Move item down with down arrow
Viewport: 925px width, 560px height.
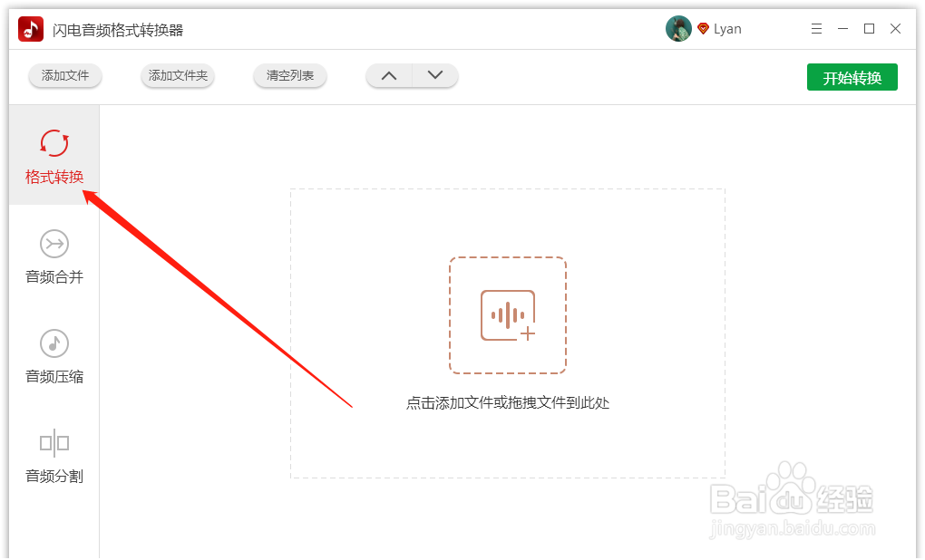coord(434,75)
